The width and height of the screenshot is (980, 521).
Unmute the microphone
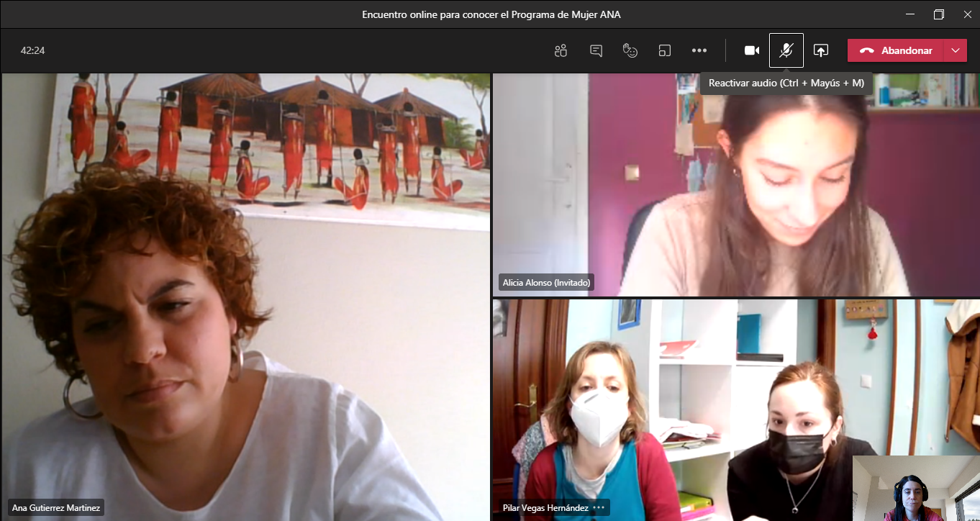(x=786, y=50)
